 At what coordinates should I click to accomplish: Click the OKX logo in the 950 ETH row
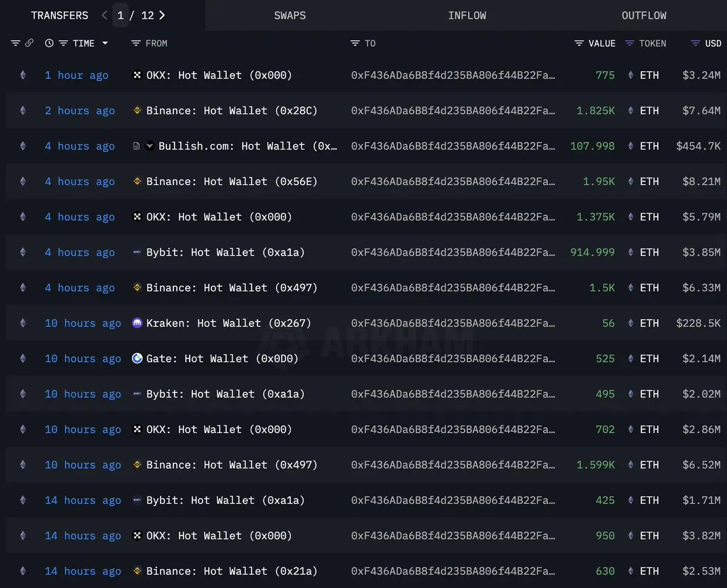tap(137, 535)
